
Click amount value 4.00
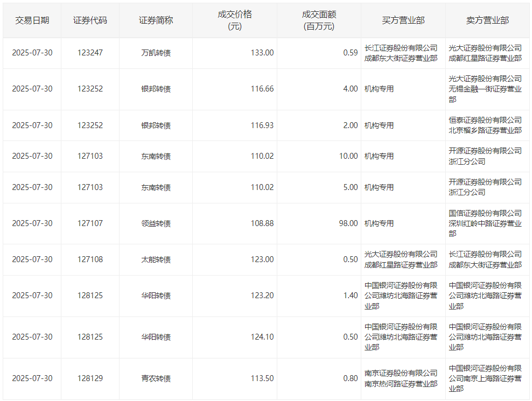click(350, 89)
